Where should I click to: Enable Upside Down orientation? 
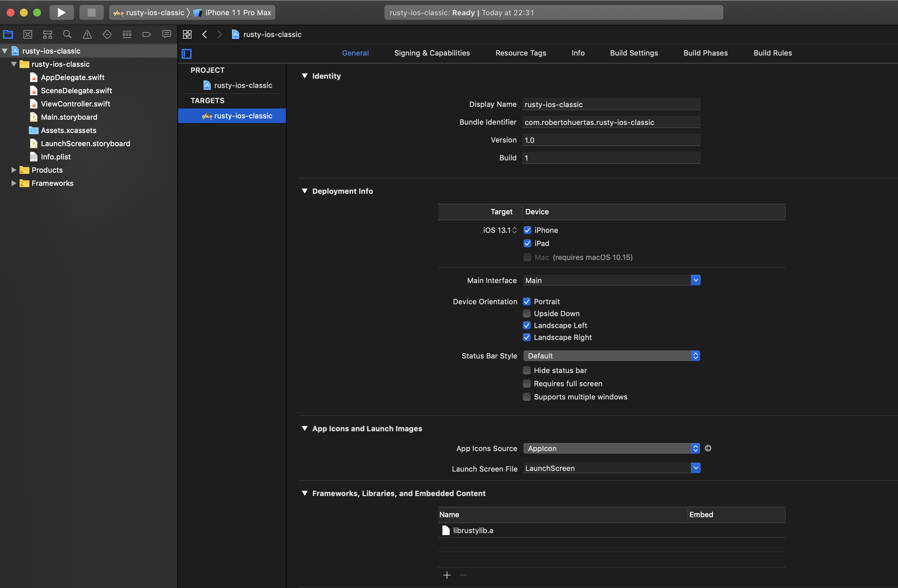[x=527, y=314]
